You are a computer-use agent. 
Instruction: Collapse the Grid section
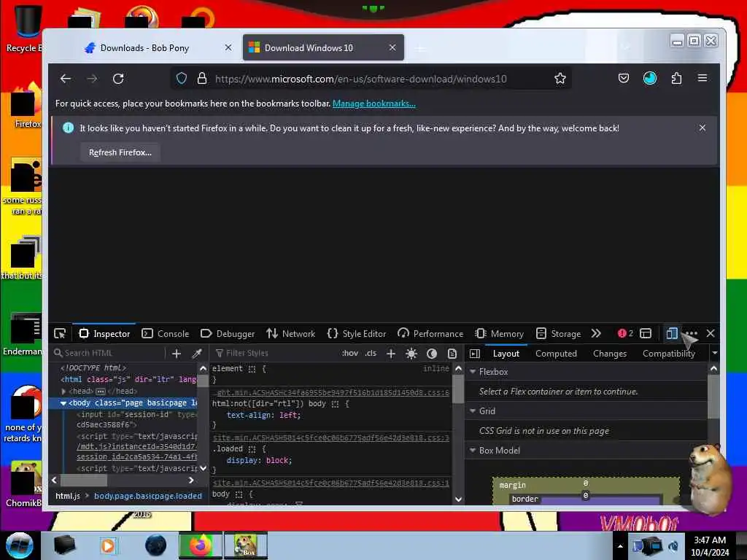tap(473, 411)
